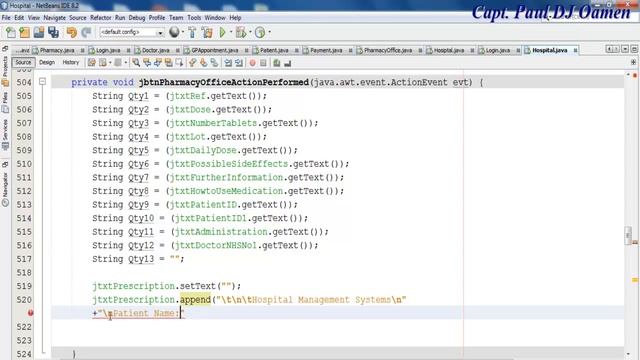Open the Team menu
Image resolution: width=640 pixels, height=360 pixels.
(176, 18)
